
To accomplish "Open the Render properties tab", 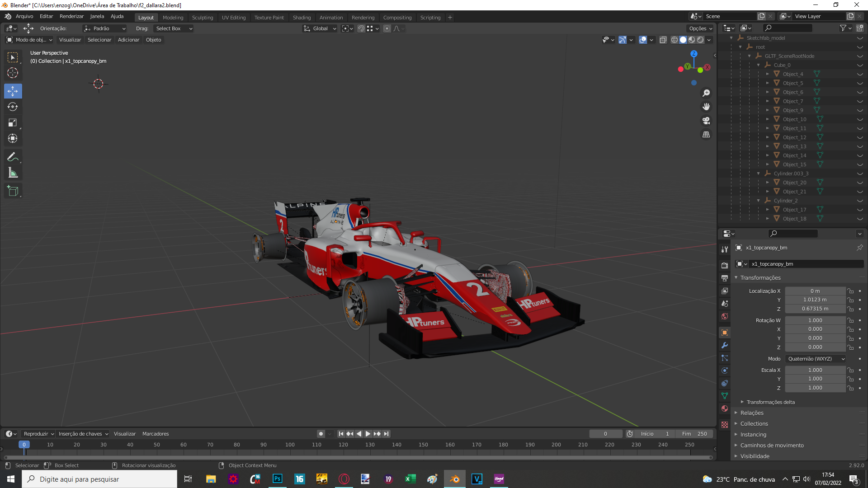I will coord(725,265).
